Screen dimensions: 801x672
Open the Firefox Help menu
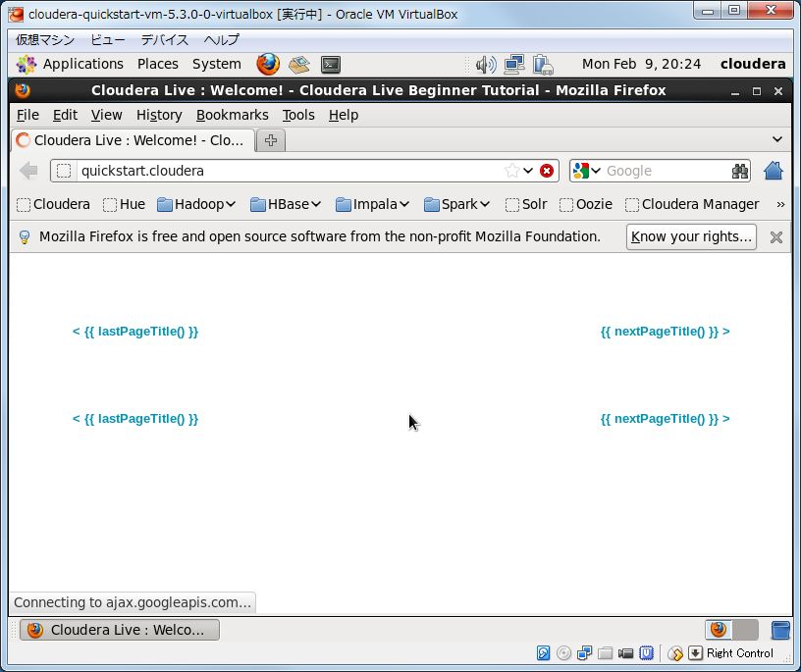click(x=344, y=116)
